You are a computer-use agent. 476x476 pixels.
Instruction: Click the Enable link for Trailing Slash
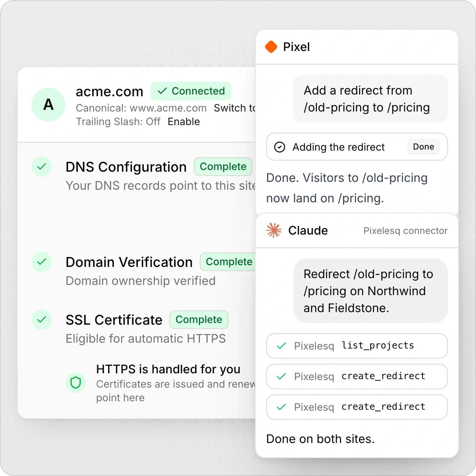(x=184, y=122)
